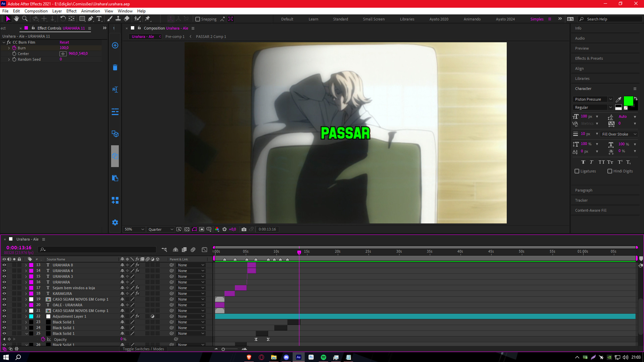Switch to the Animando workspace
Screen dimensions: 644x362
[x=472, y=19]
